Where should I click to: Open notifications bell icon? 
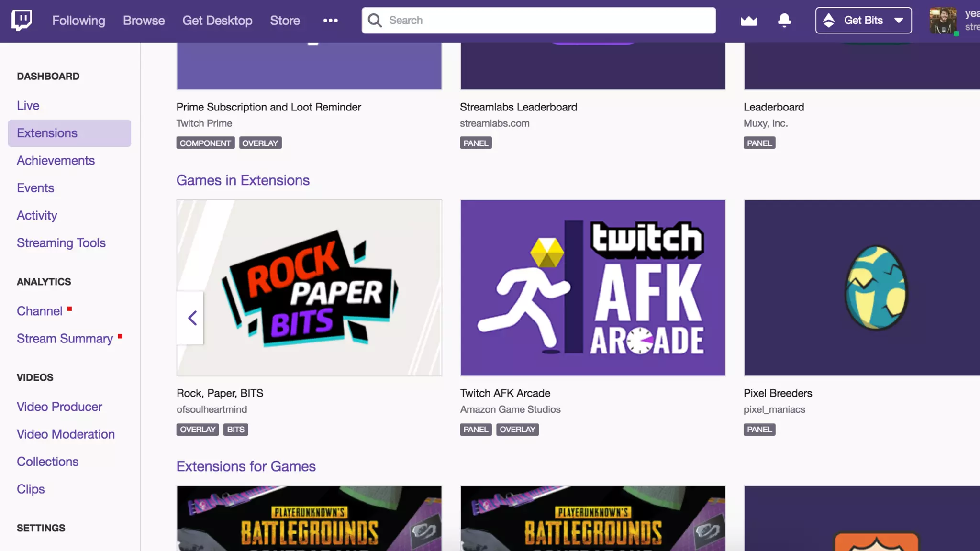(x=784, y=20)
